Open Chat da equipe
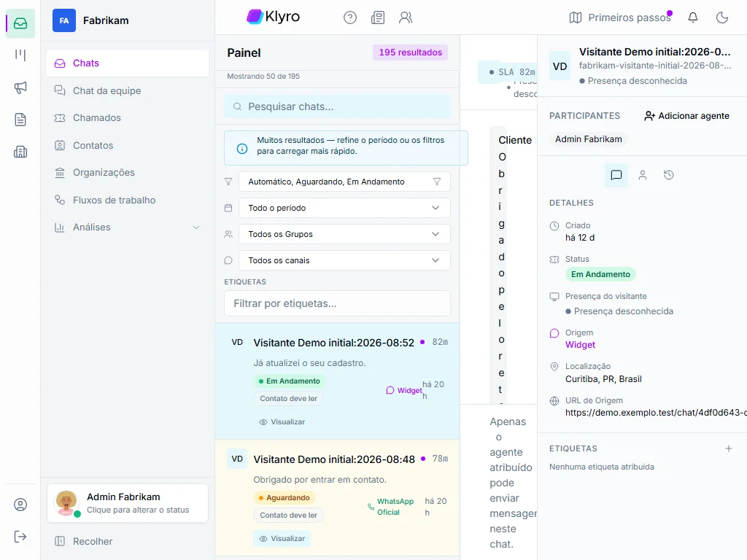Image resolution: width=747 pixels, height=560 pixels. [x=128, y=91]
